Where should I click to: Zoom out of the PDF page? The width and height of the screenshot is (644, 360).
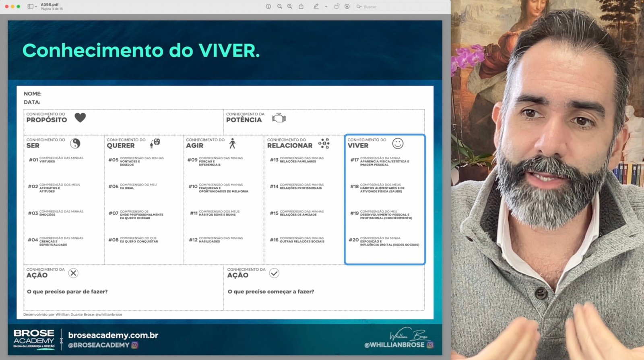[280, 6]
